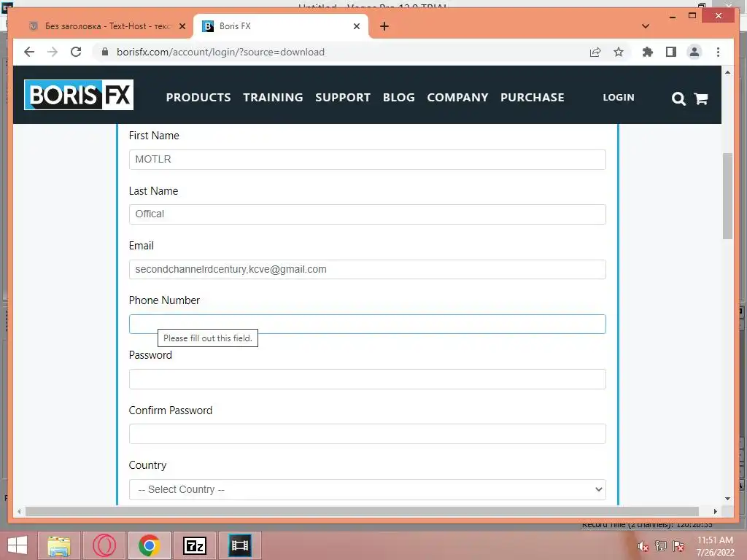Screen dimensions: 747x560
Task: Open the Windows Start button
Action: pyautogui.click(x=18, y=545)
